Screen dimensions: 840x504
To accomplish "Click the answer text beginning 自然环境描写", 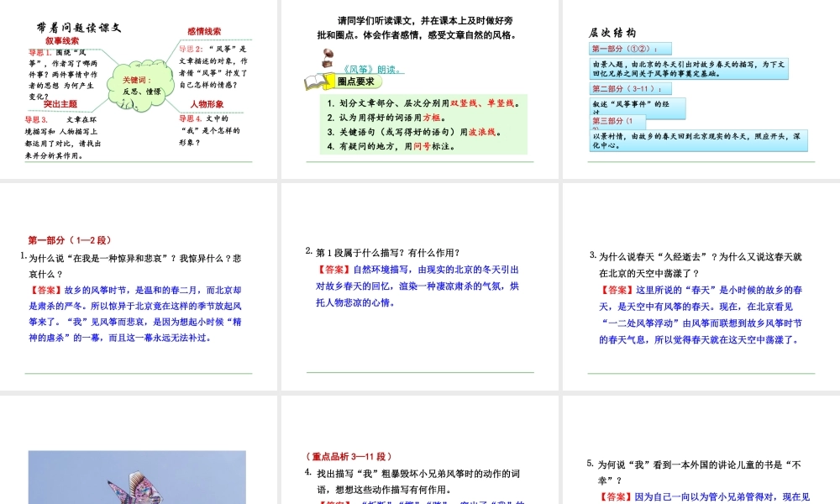I will click(417, 286).
